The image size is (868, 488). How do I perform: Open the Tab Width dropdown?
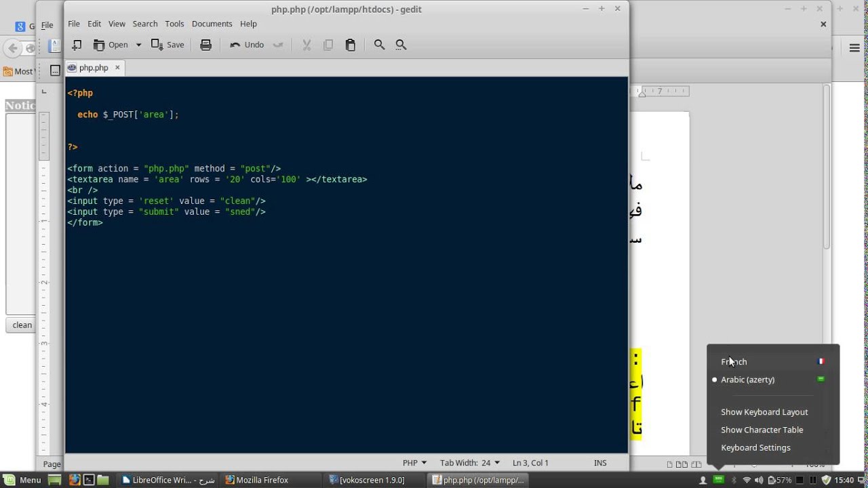pyautogui.click(x=469, y=463)
